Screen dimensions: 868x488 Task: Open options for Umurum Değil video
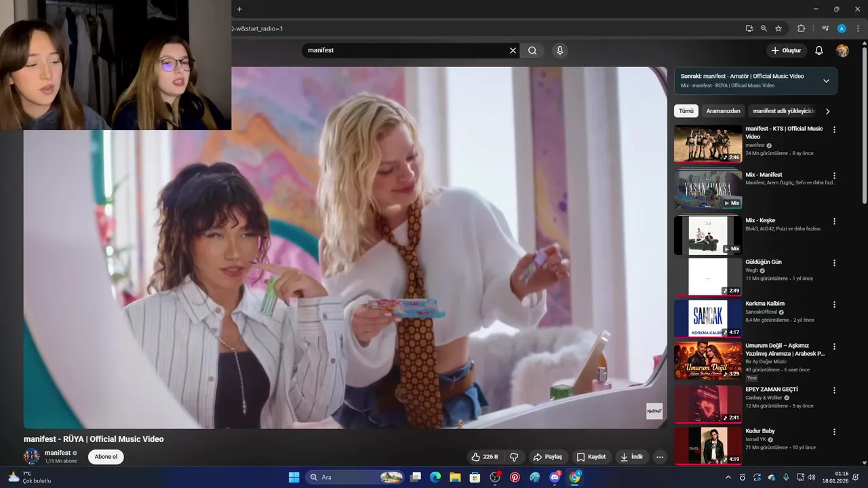tap(834, 346)
